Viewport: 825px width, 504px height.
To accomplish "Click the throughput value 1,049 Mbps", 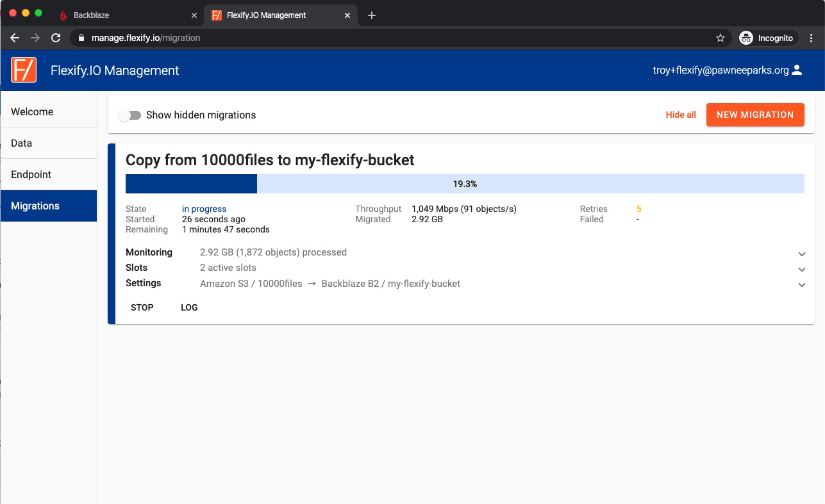I will click(464, 209).
